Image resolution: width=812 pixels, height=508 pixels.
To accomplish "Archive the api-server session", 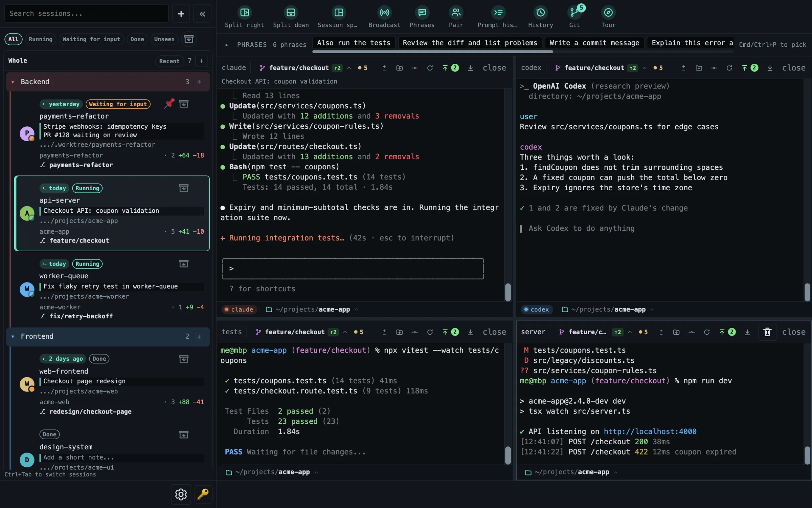I will click(x=183, y=188).
